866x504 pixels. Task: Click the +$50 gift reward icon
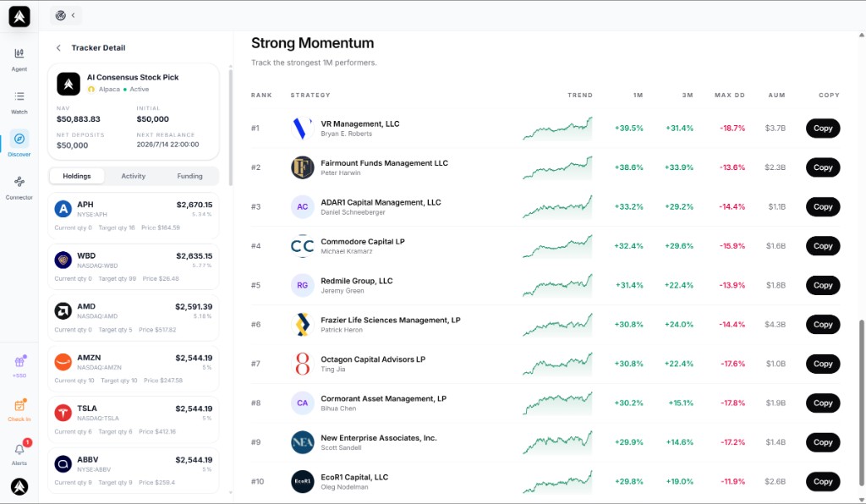pos(19,362)
